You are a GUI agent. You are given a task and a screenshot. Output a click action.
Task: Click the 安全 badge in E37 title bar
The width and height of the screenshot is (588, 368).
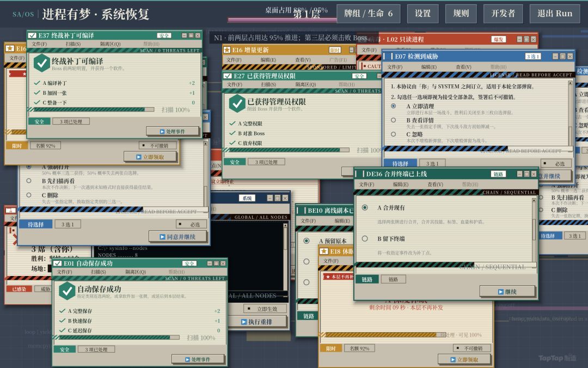coord(163,35)
